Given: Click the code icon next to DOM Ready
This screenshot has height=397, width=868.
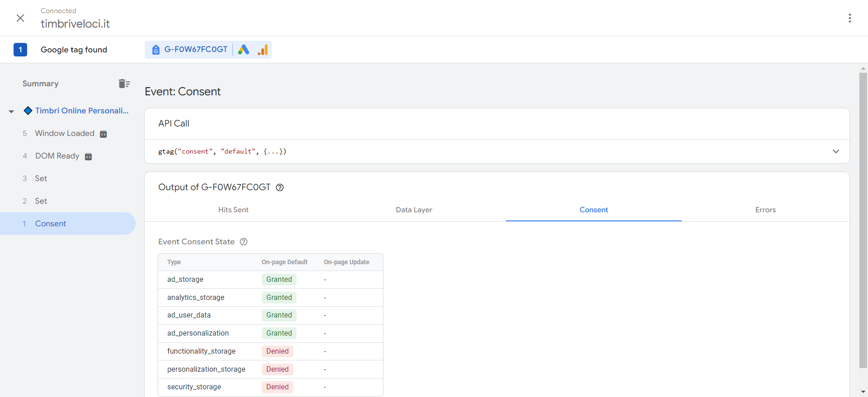Looking at the screenshot, I should point(89,157).
